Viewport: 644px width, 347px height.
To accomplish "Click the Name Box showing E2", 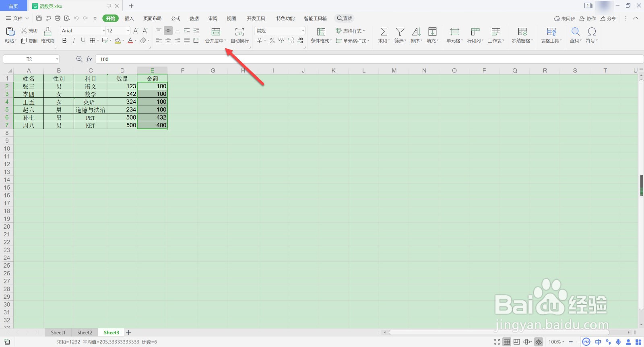I will click(31, 59).
